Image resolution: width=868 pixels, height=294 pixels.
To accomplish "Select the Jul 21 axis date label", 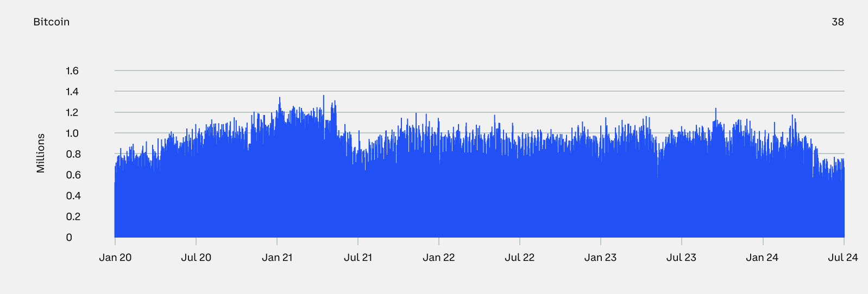I will (358, 258).
